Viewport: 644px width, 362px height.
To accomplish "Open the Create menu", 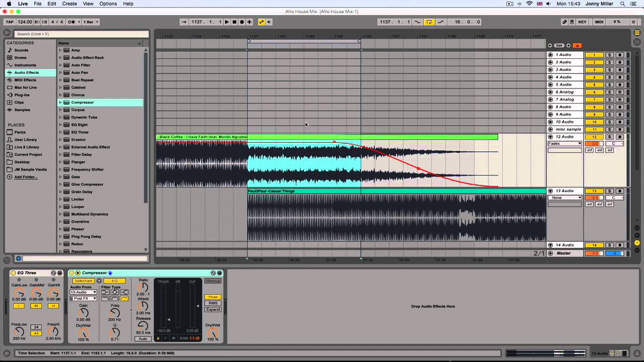I will (x=69, y=4).
